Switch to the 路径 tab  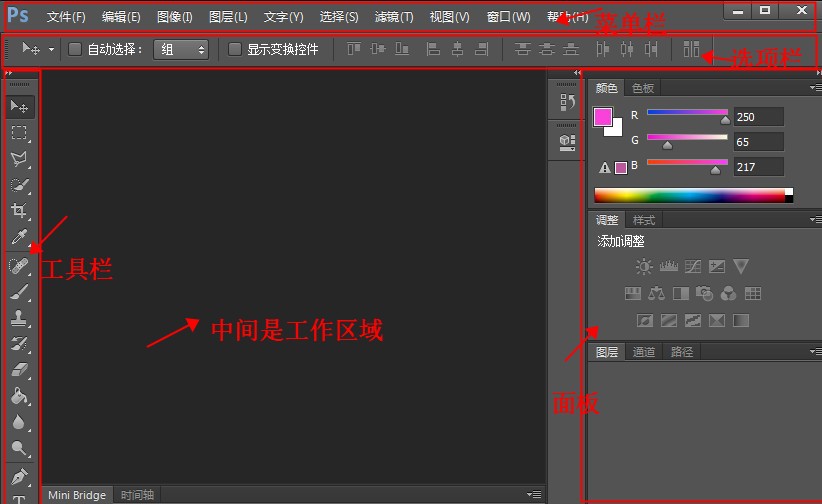(x=682, y=352)
